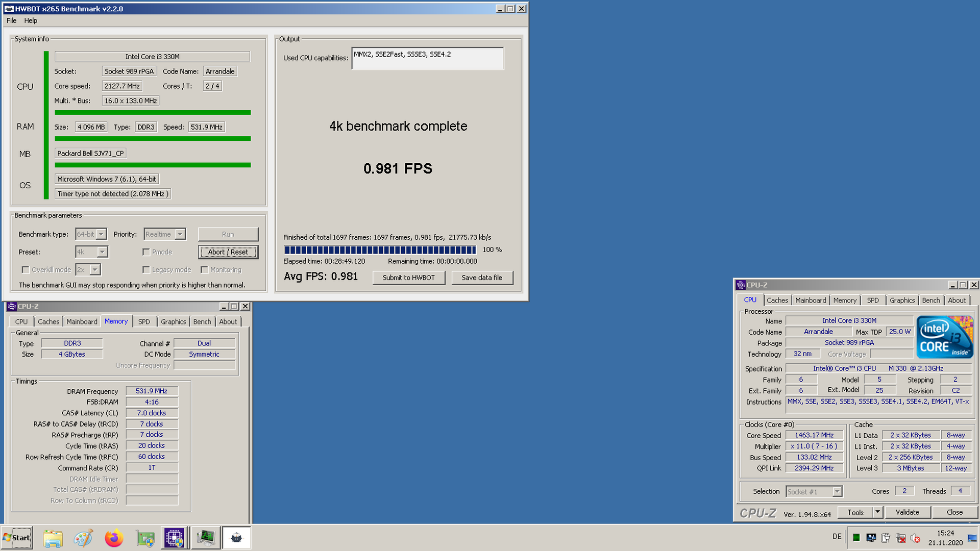Click Submit to HWBOT button
Viewport: 980px width, 551px height.
pos(409,278)
